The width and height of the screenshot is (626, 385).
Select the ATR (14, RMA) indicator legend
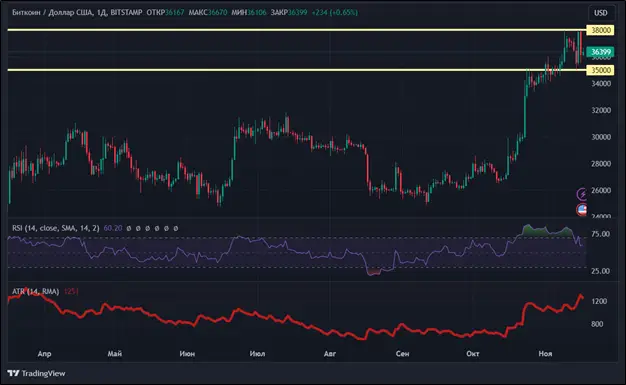pyautogui.click(x=36, y=292)
